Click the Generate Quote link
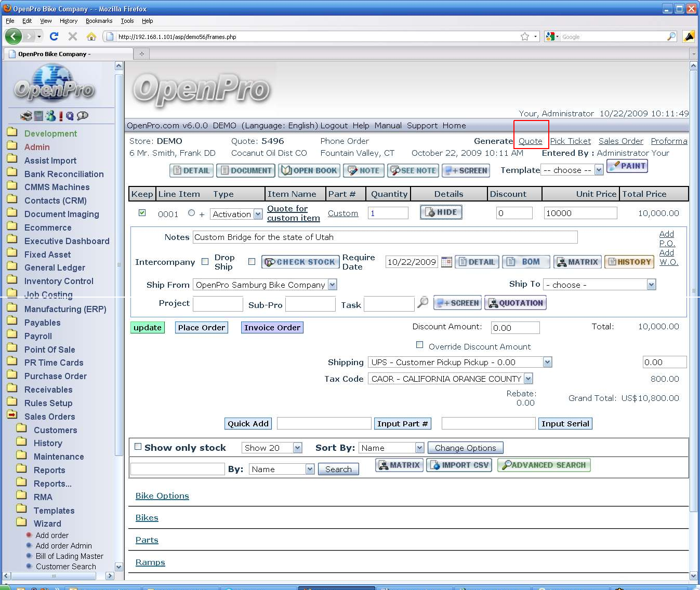The width and height of the screenshot is (700, 590). (530, 141)
